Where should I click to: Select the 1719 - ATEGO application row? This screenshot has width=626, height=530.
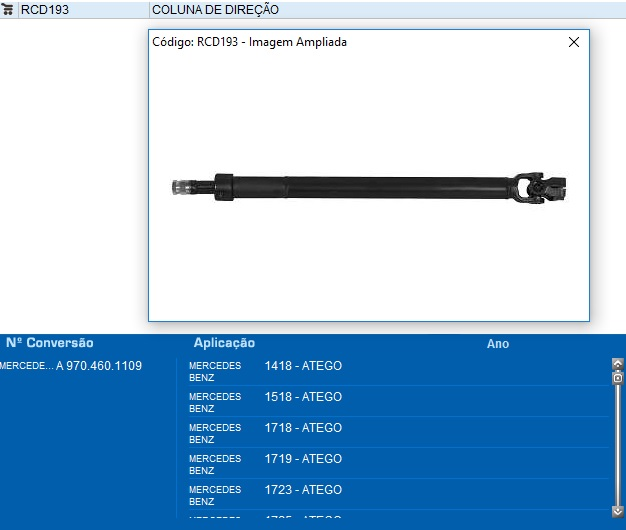pyautogui.click(x=303, y=459)
